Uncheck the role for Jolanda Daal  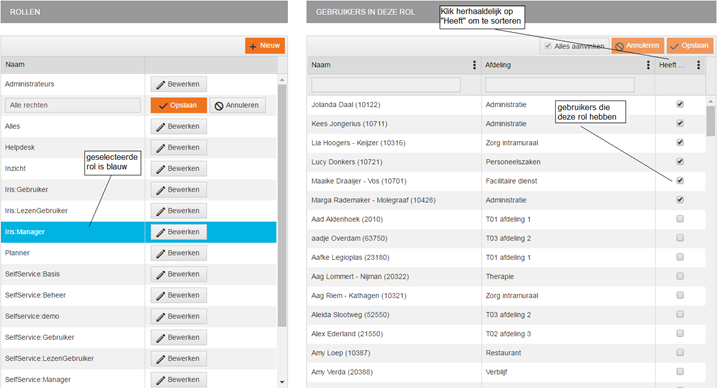pos(680,104)
